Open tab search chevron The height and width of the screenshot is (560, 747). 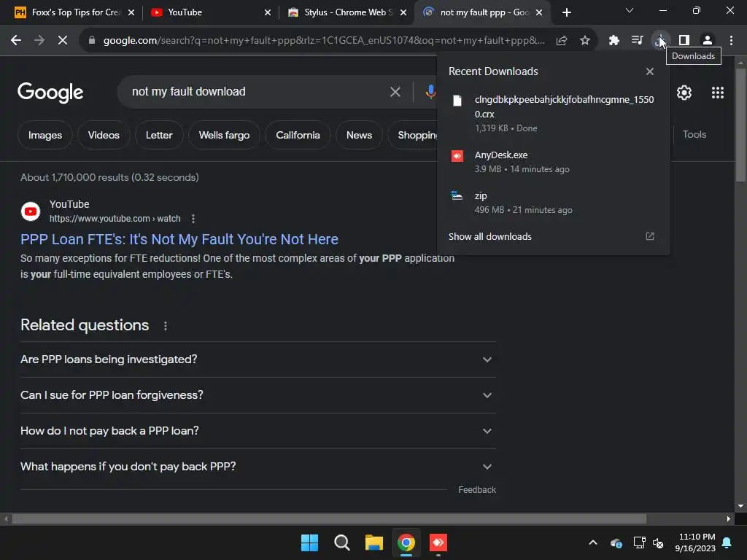[630, 10]
